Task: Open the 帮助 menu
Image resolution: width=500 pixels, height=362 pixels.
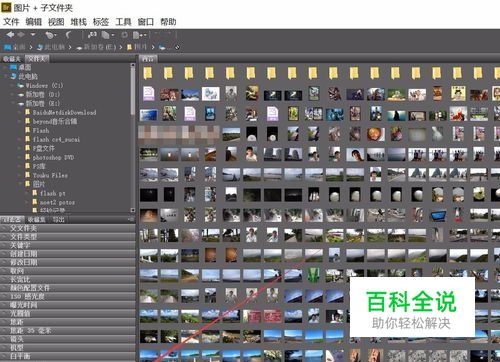Action: tap(168, 22)
